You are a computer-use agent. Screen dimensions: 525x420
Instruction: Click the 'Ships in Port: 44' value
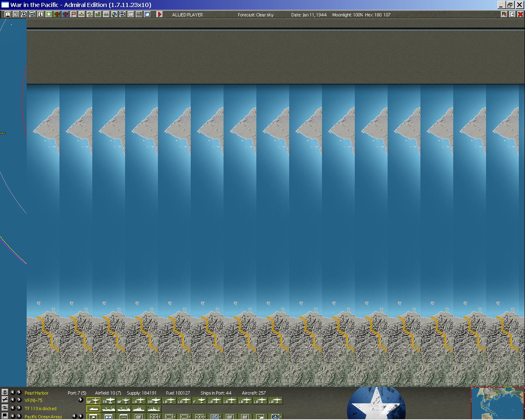pyautogui.click(x=216, y=393)
